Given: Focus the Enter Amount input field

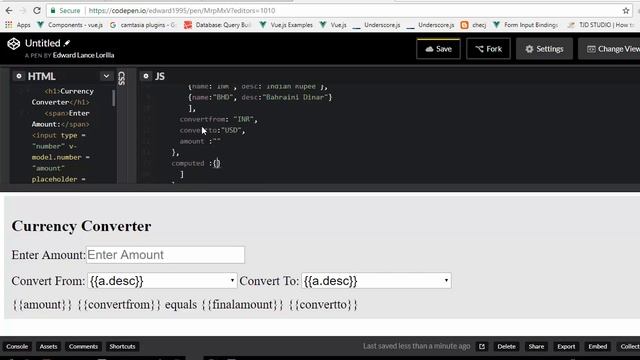Looking at the screenshot, I should (x=165, y=255).
